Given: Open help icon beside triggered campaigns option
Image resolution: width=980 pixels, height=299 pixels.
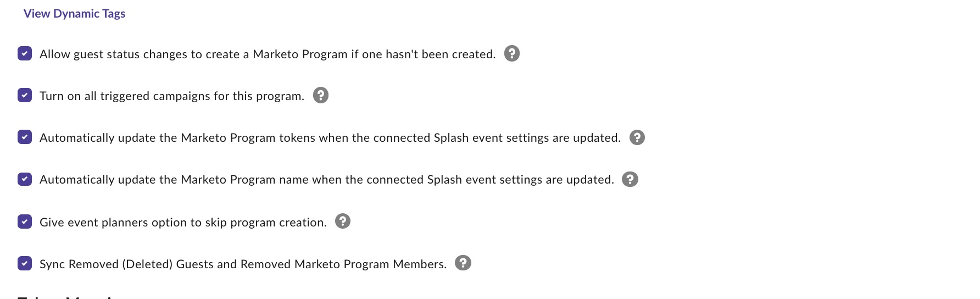Looking at the screenshot, I should tap(321, 95).
